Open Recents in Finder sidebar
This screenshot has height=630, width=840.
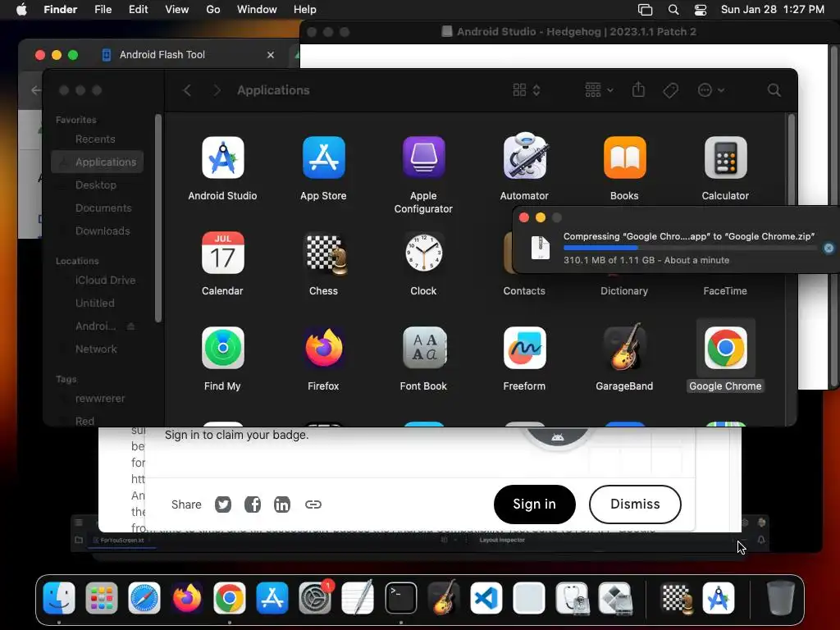coord(97,139)
